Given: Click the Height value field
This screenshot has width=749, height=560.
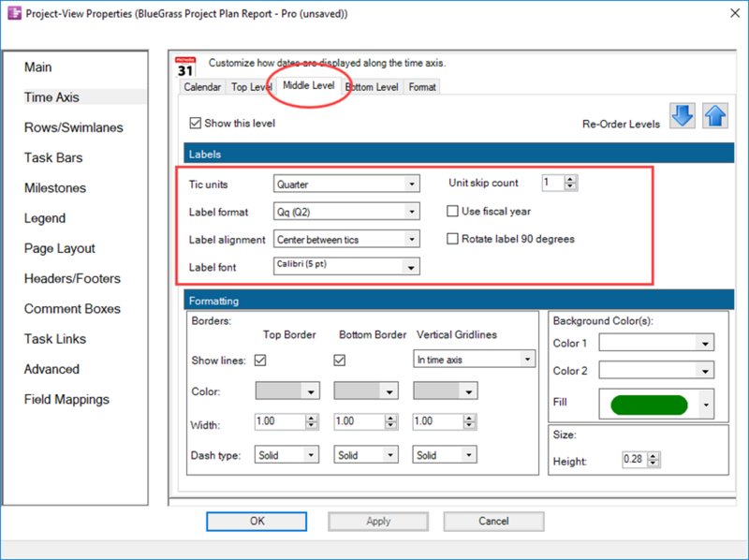Looking at the screenshot, I should tap(635, 460).
